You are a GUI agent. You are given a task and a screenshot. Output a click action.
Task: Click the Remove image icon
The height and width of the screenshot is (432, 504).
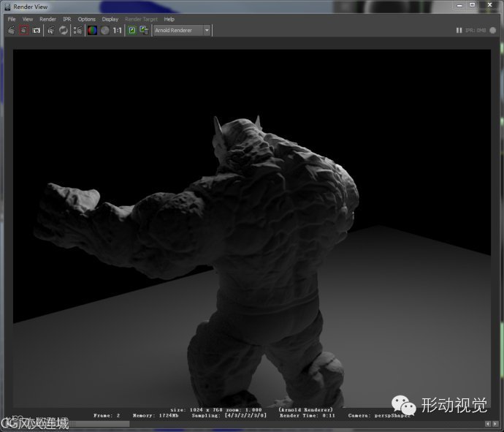[144, 30]
